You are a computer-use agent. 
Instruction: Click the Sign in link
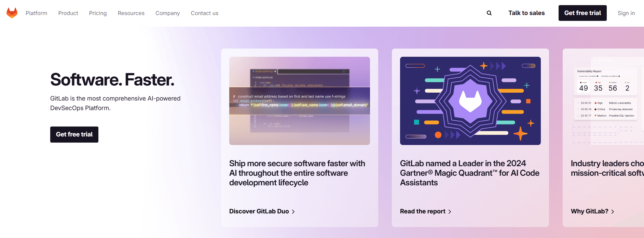tap(626, 13)
